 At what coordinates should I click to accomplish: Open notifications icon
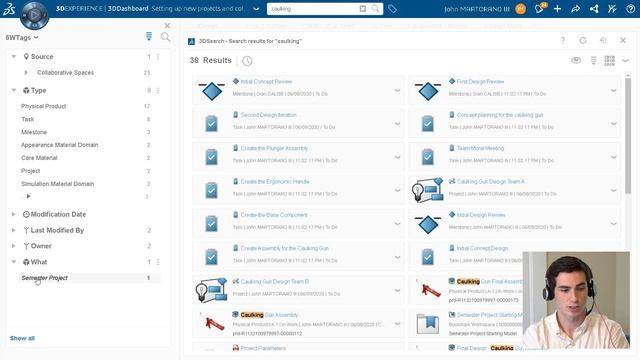pos(540,8)
